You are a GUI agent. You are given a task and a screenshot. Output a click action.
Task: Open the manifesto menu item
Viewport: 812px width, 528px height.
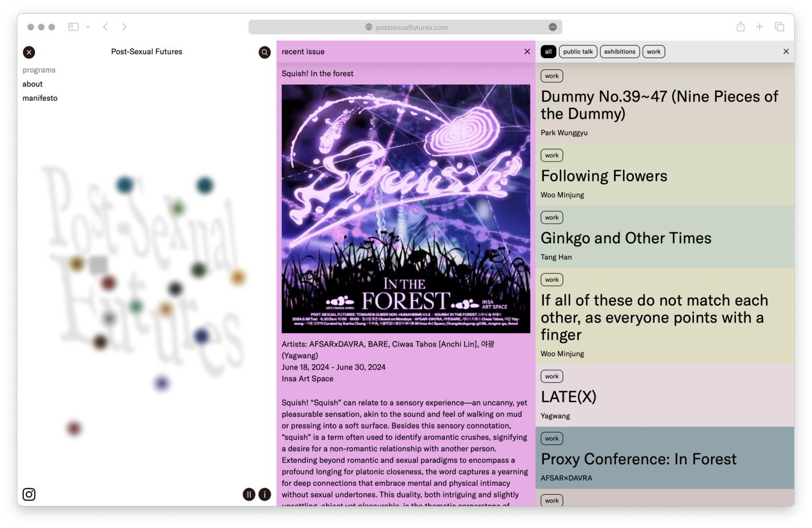[x=40, y=98]
